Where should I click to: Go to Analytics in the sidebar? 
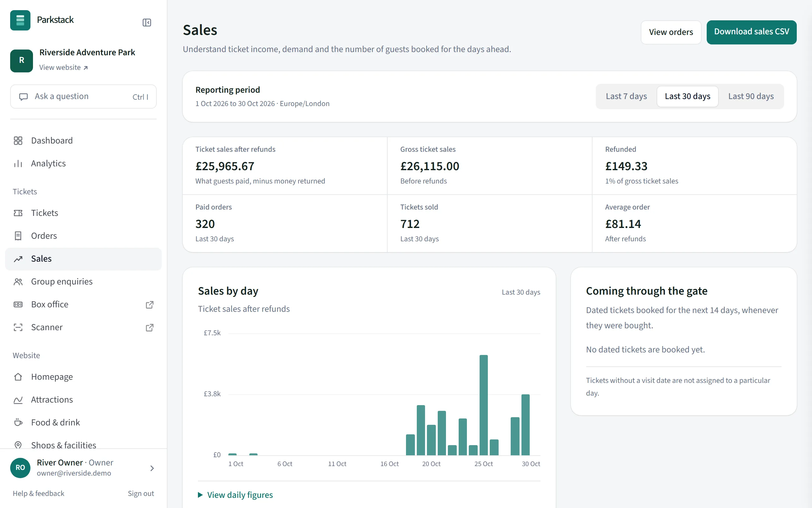[x=83, y=163]
